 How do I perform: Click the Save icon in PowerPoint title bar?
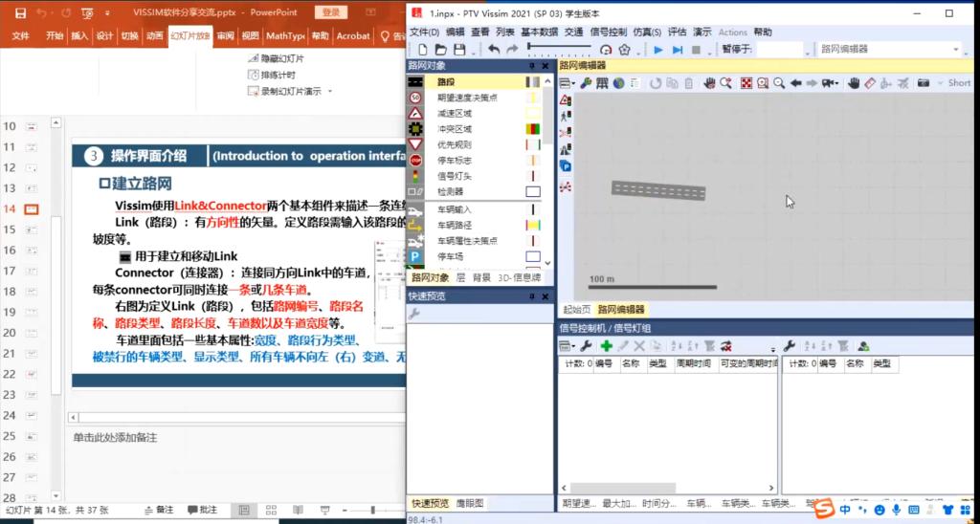21,12
